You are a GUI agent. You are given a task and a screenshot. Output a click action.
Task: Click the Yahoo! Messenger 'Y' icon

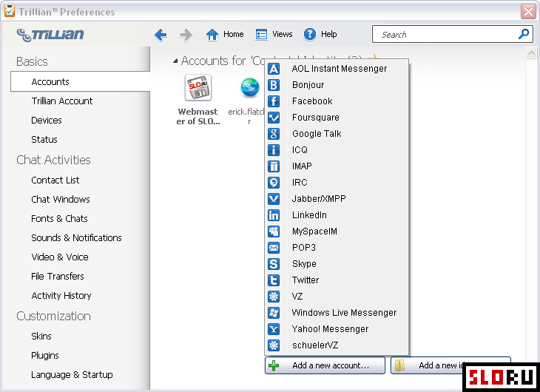point(274,329)
